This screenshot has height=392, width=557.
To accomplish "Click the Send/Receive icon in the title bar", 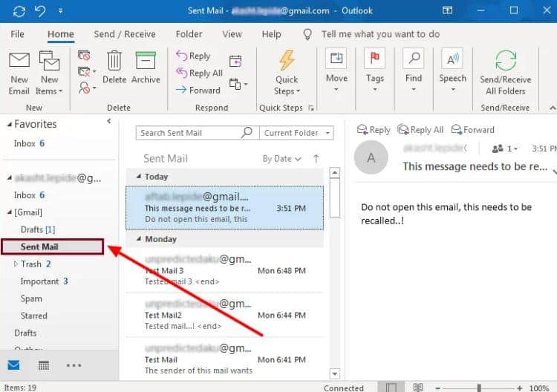I will point(19,11).
